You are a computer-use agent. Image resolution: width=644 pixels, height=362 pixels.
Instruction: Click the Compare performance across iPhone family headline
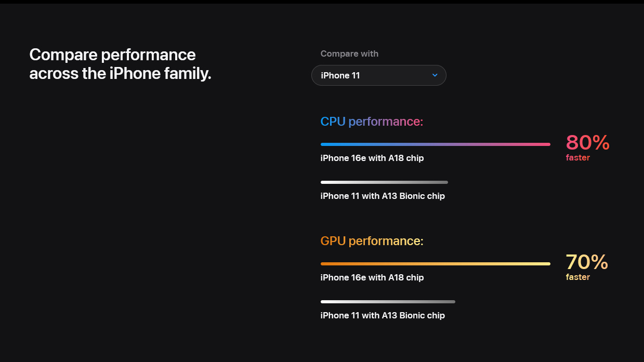coord(120,64)
